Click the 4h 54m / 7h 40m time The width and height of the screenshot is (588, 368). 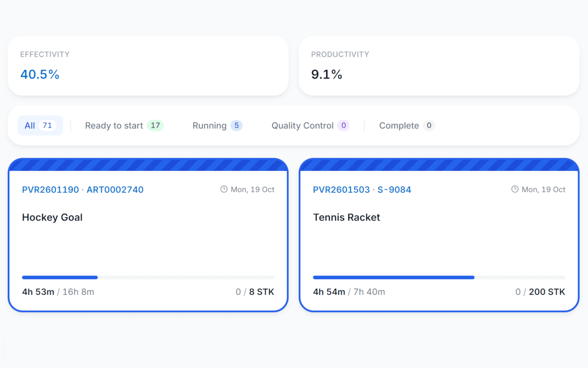[x=349, y=292]
